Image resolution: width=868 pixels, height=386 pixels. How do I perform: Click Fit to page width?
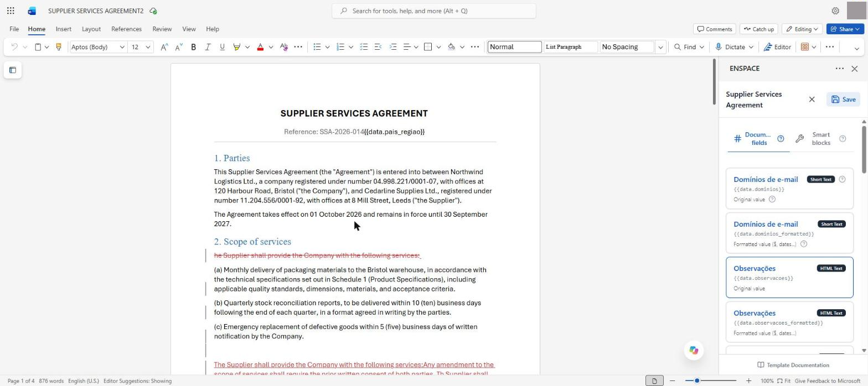(x=784, y=381)
